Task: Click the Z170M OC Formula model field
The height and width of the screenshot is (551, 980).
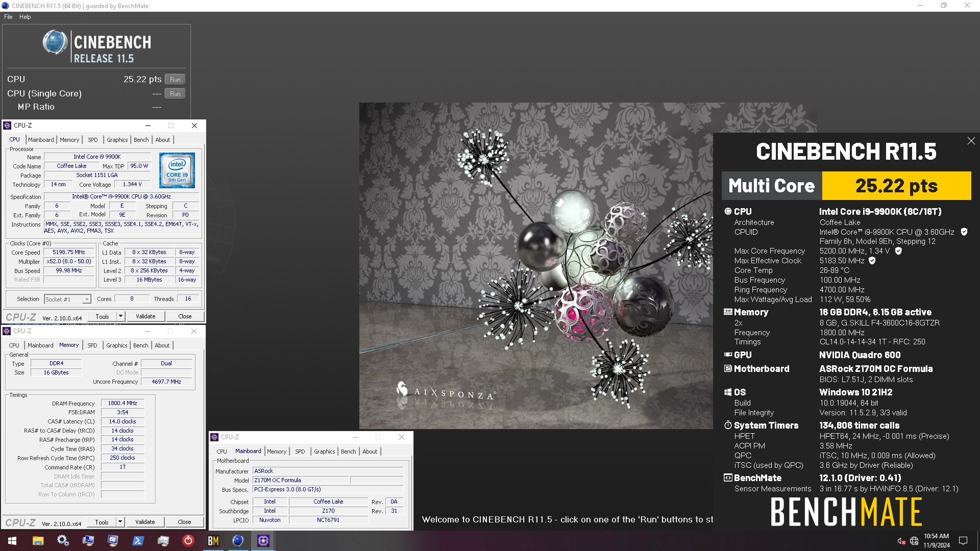Action: click(x=301, y=480)
